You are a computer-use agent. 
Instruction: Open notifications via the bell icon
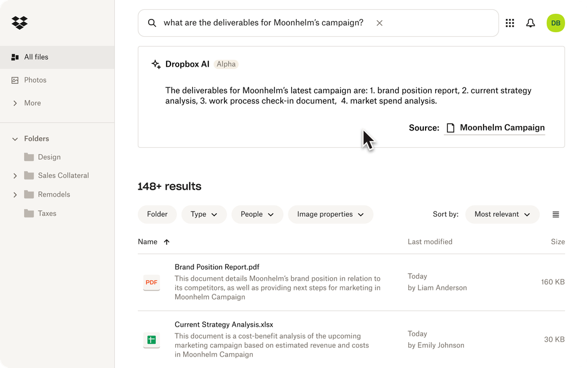tap(531, 23)
